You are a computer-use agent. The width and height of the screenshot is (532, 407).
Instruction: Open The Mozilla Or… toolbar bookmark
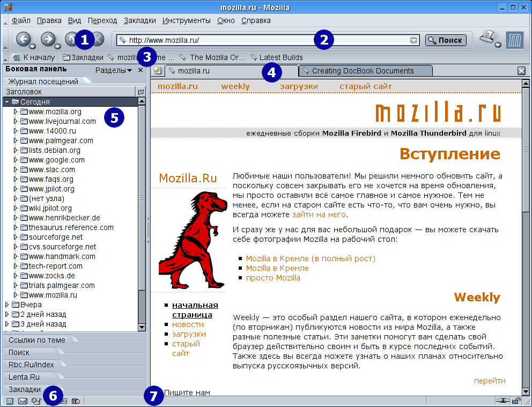[212, 57]
